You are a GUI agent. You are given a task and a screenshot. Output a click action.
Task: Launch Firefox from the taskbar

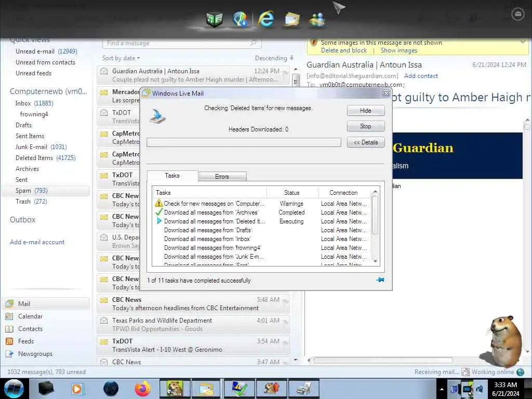pyautogui.click(x=142, y=389)
